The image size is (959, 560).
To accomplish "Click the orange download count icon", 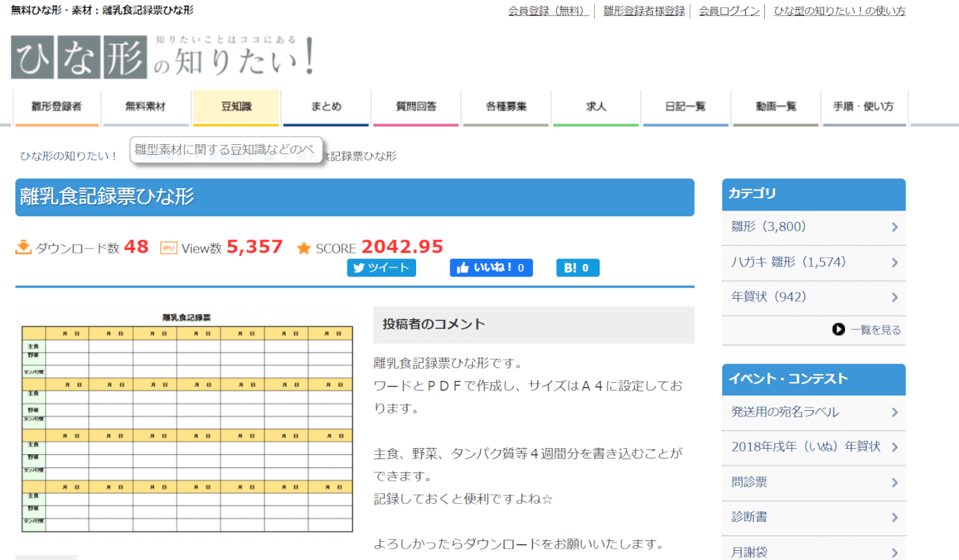I will tap(24, 248).
